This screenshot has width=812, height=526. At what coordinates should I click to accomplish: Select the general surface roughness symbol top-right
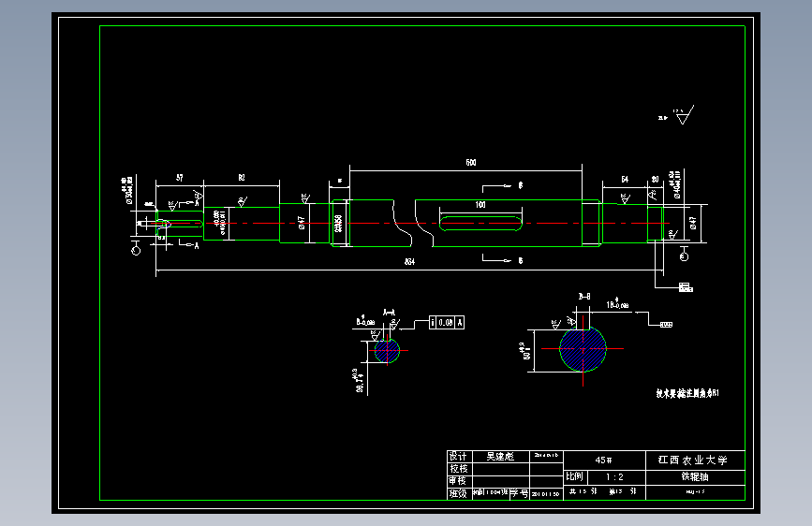pos(683,115)
